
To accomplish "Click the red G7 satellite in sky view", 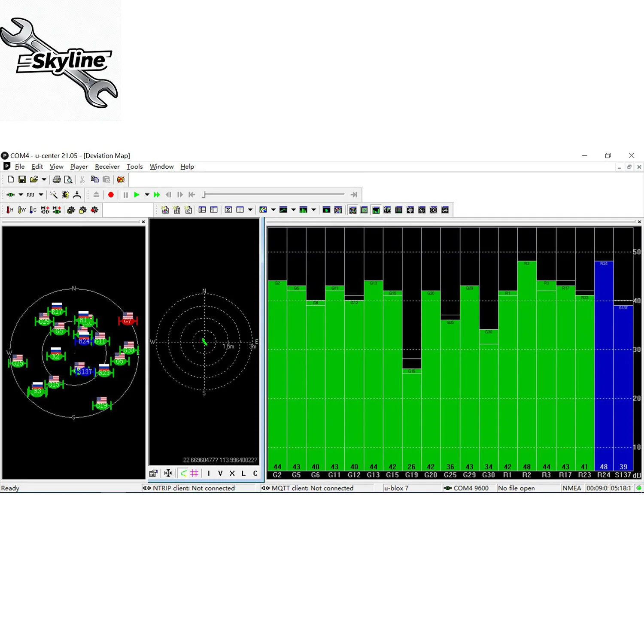I will tap(128, 319).
